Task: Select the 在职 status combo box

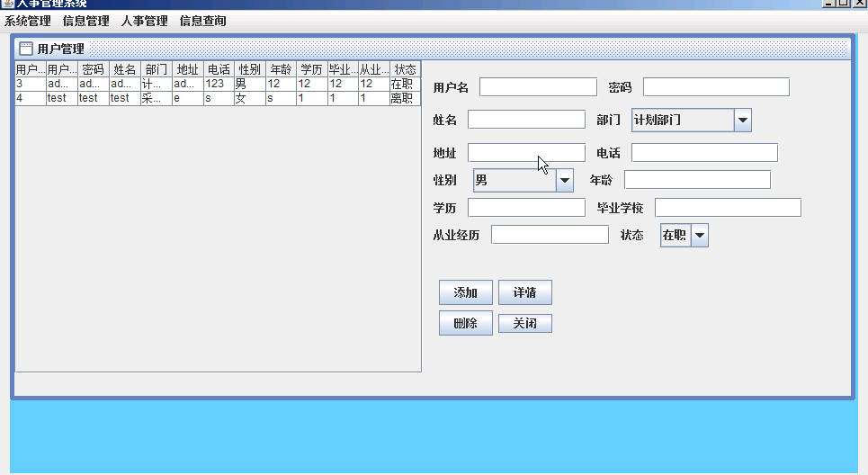Action: click(685, 236)
